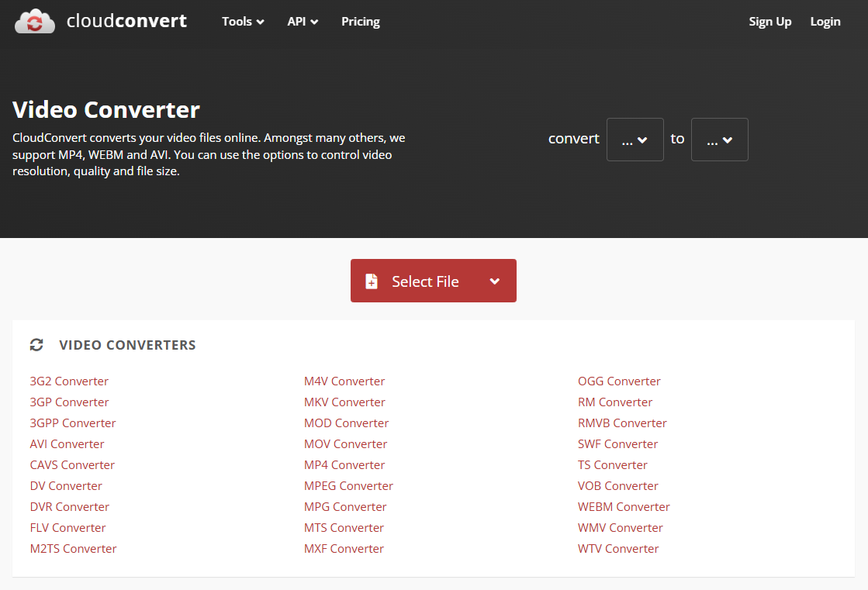The width and height of the screenshot is (868, 590).
Task: Go to the Pricing page
Action: tap(361, 22)
